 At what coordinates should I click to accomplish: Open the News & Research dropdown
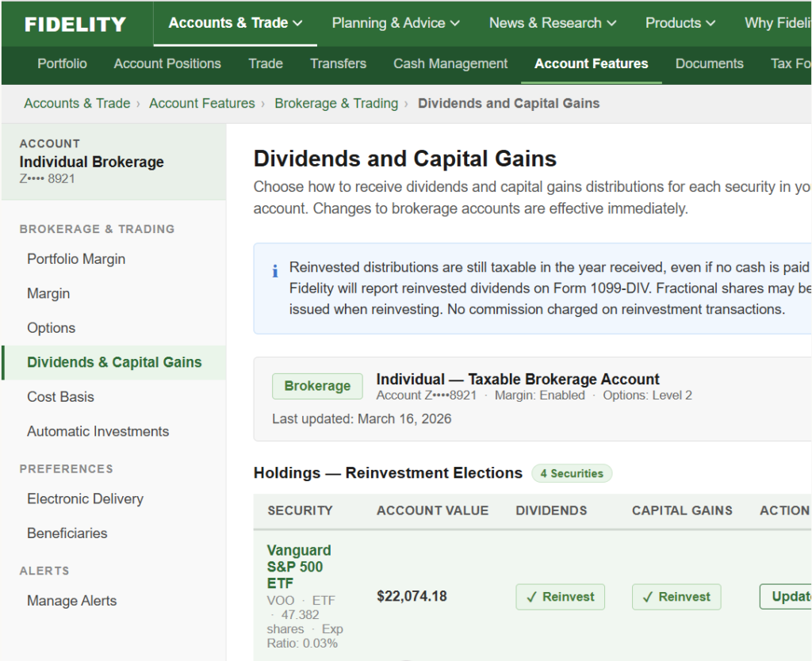pos(552,23)
